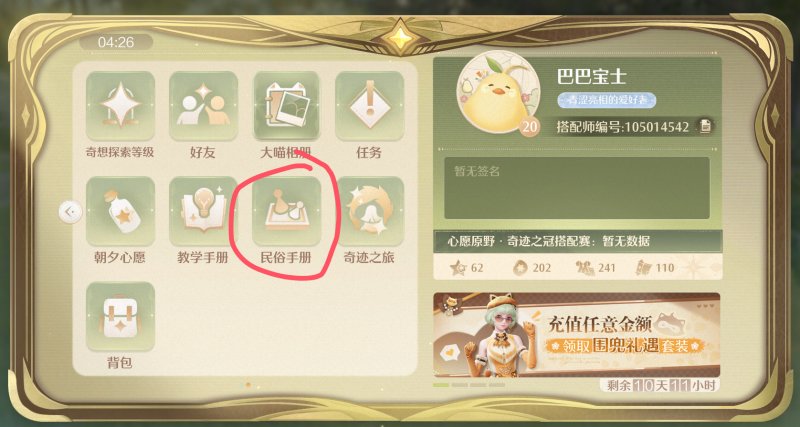The width and height of the screenshot is (800, 427).
Task: Select the first banner page indicator
Action: (441, 385)
